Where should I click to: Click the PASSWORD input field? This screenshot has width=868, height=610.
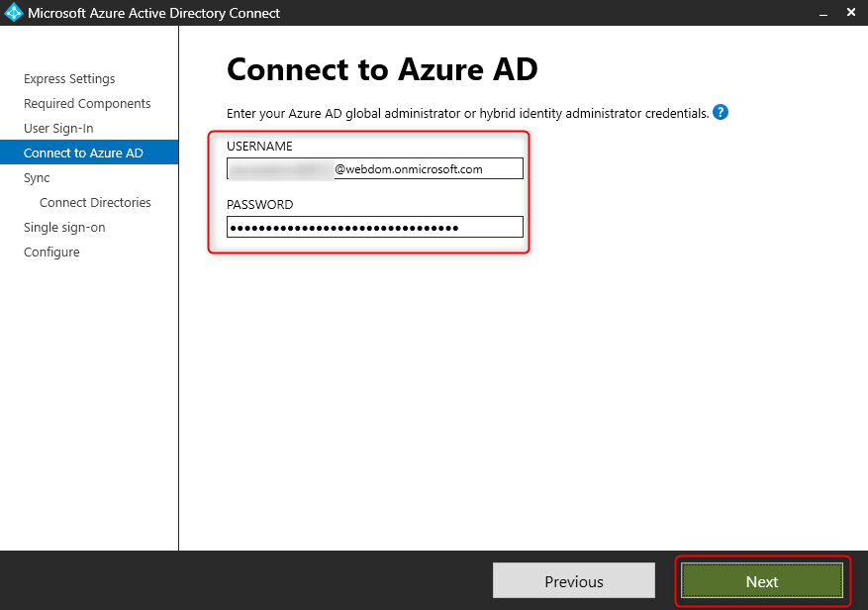374,227
